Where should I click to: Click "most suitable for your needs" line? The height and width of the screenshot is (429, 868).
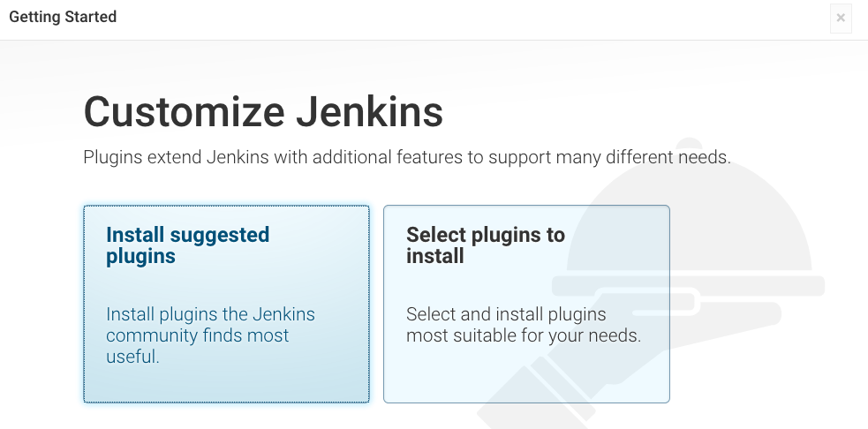coord(524,335)
